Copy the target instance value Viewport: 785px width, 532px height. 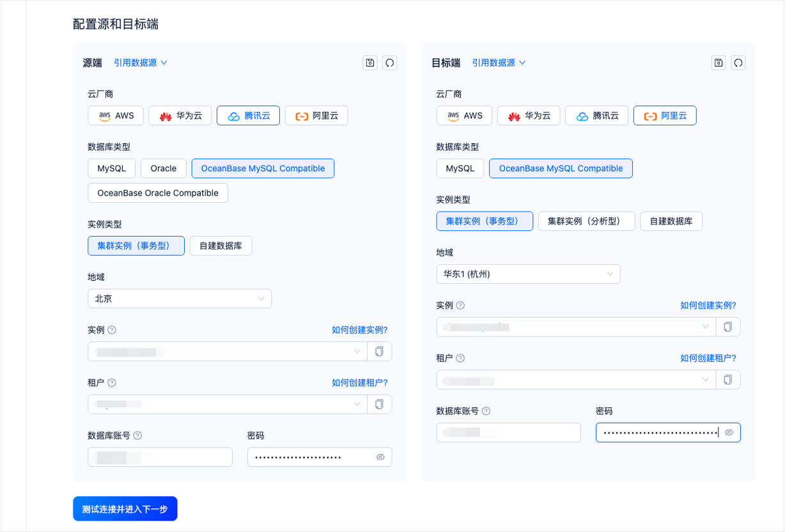728,327
